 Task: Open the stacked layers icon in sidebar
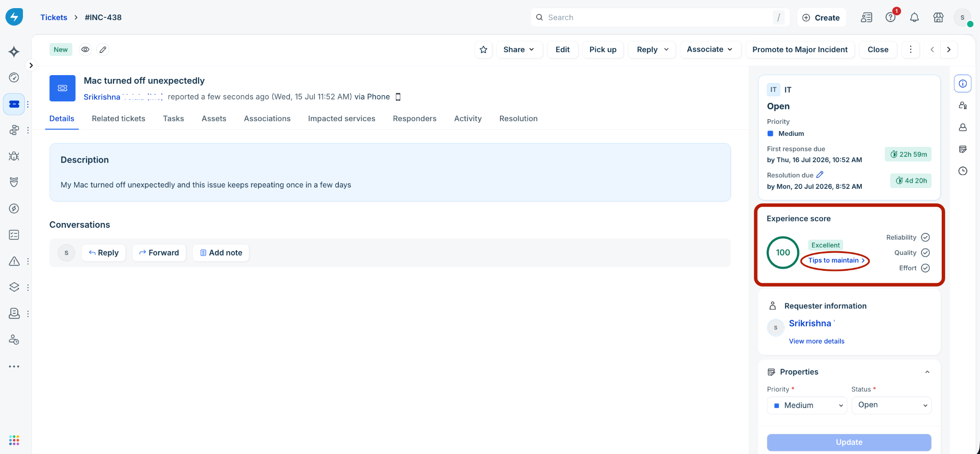[x=14, y=287]
